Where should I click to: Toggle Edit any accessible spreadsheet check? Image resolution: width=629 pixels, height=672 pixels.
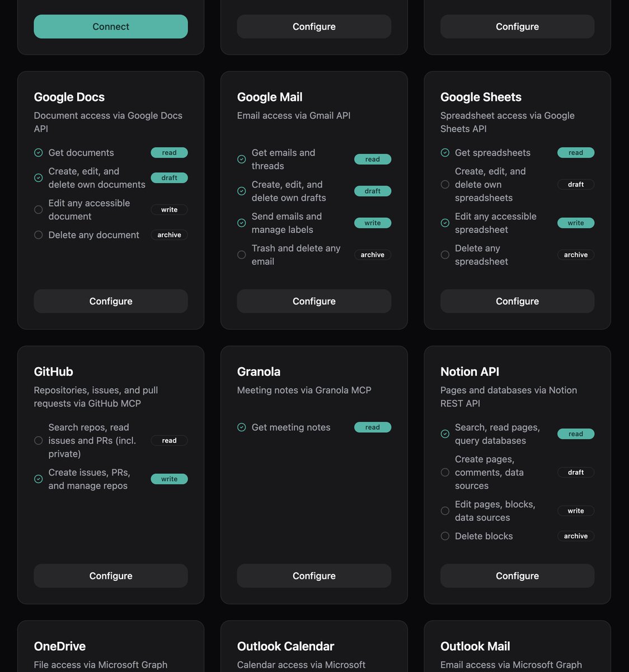click(445, 223)
